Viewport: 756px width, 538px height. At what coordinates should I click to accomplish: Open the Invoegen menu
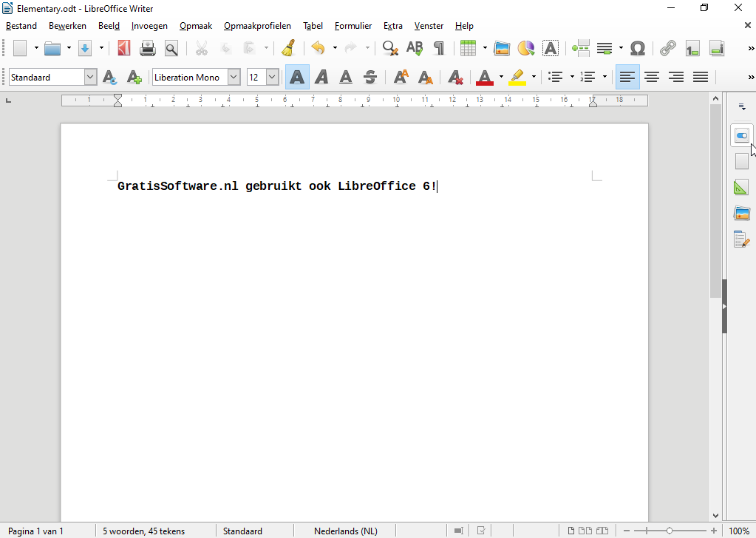(x=149, y=26)
